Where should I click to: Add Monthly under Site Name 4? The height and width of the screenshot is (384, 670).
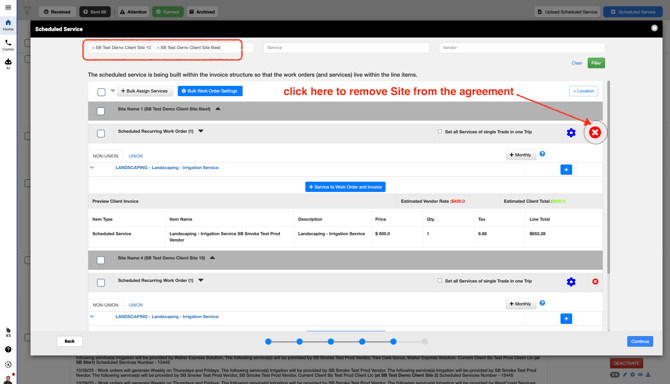pos(520,304)
